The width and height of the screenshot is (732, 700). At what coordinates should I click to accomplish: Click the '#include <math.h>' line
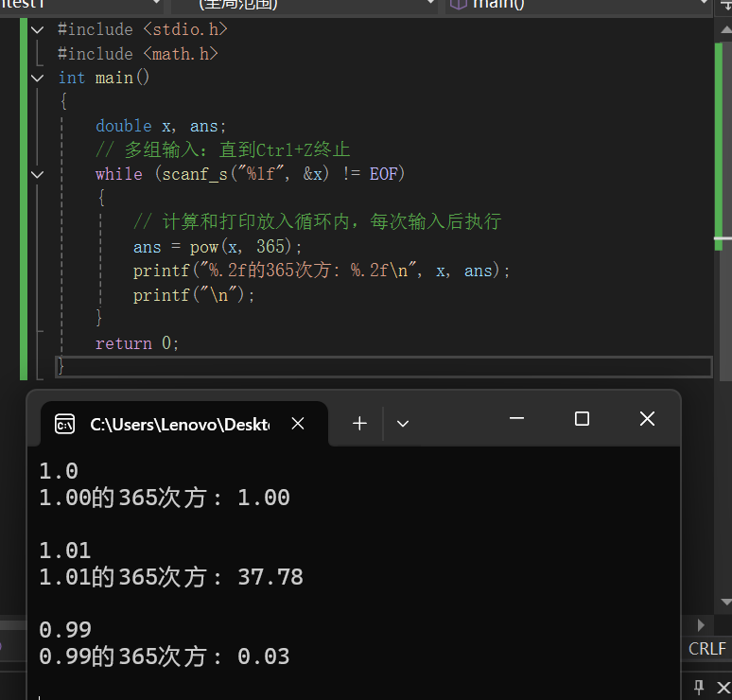pos(138,54)
